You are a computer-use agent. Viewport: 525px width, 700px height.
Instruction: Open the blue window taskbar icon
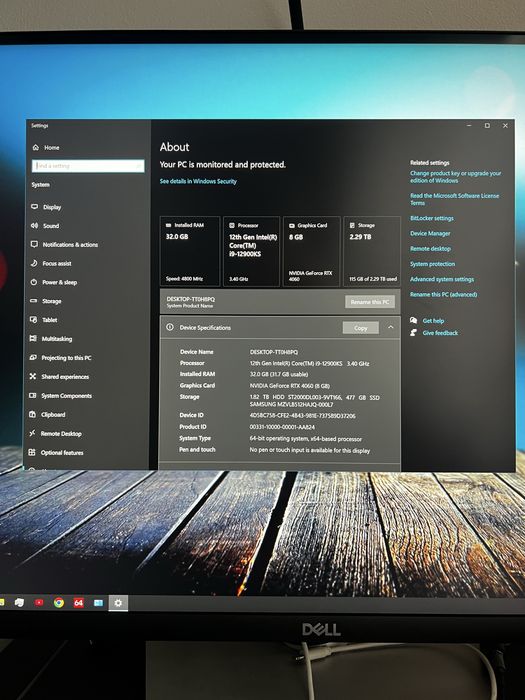coord(99,603)
